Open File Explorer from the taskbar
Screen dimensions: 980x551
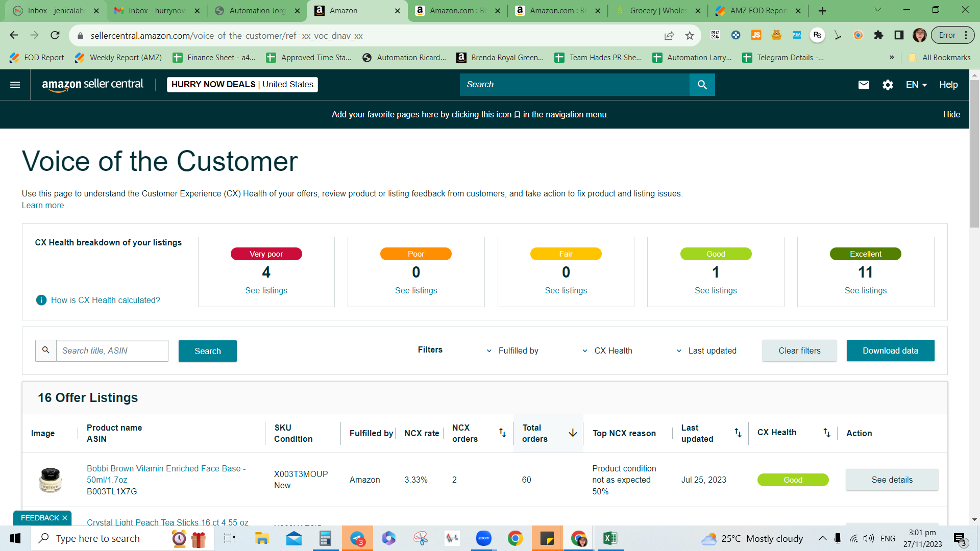coord(262,538)
